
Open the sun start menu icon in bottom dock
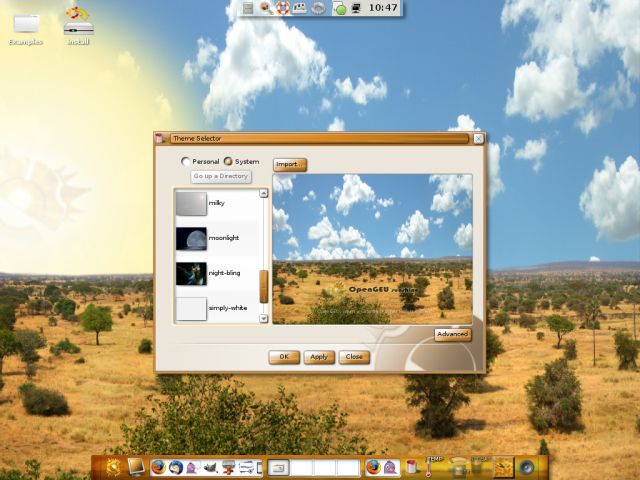[x=113, y=467]
